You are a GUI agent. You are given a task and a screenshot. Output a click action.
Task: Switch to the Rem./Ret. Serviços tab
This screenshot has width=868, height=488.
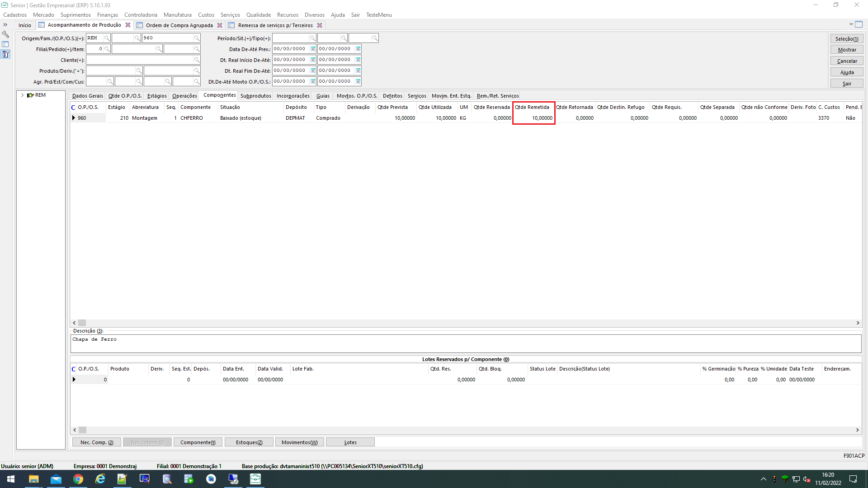tap(497, 96)
